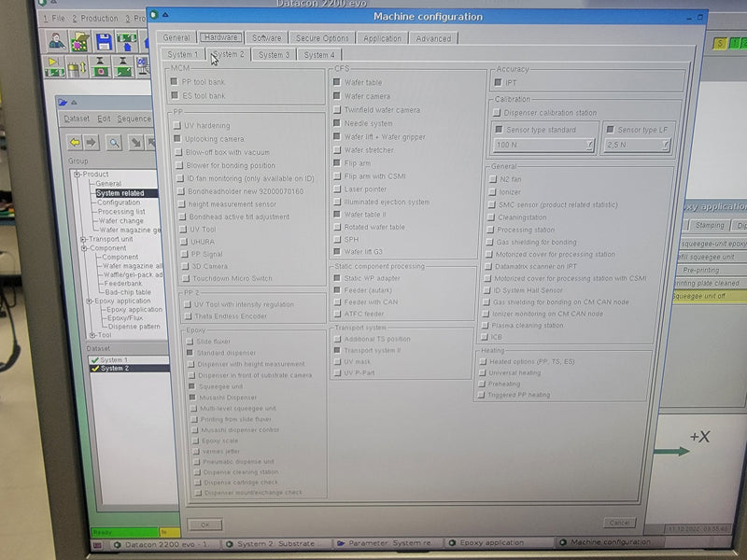The height and width of the screenshot is (560, 747).
Task: Click the user login operator icon
Action: tap(57, 41)
